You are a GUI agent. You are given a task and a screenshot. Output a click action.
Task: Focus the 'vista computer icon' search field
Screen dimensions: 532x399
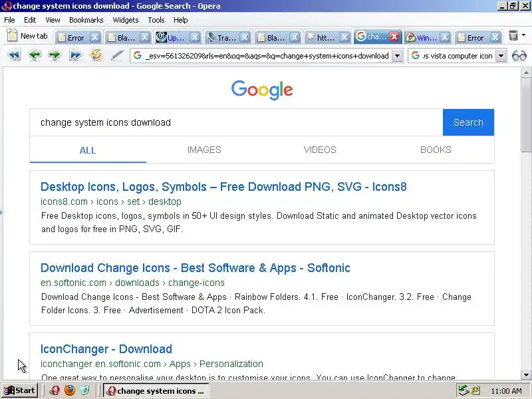(x=458, y=56)
